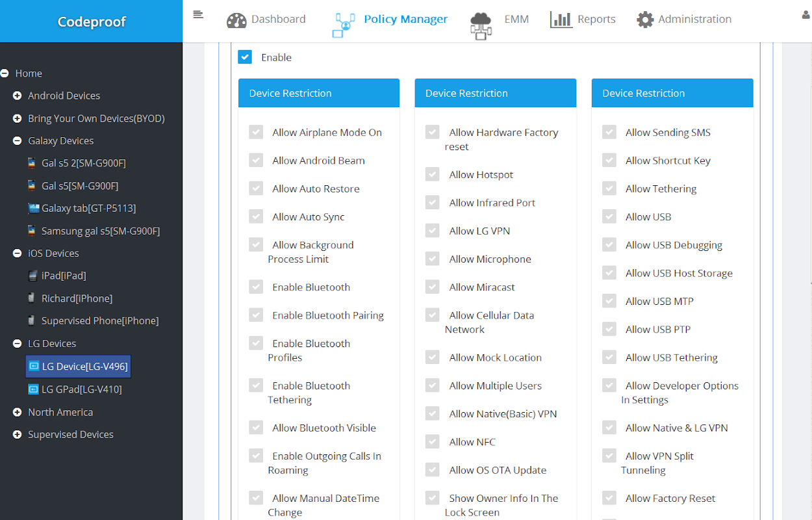Image resolution: width=812 pixels, height=520 pixels.
Task: Click the Codeproof logo header
Action: tap(91, 21)
